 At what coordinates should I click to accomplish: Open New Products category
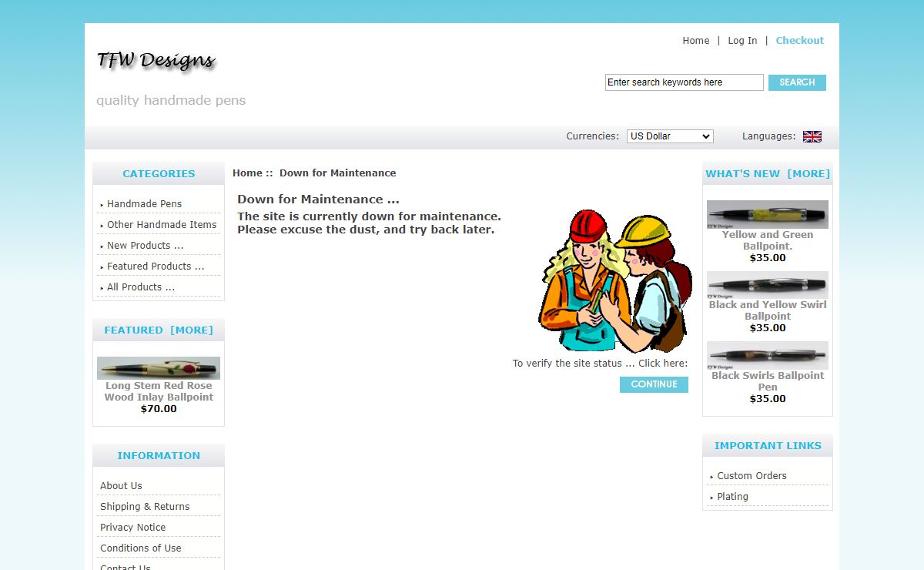145,246
